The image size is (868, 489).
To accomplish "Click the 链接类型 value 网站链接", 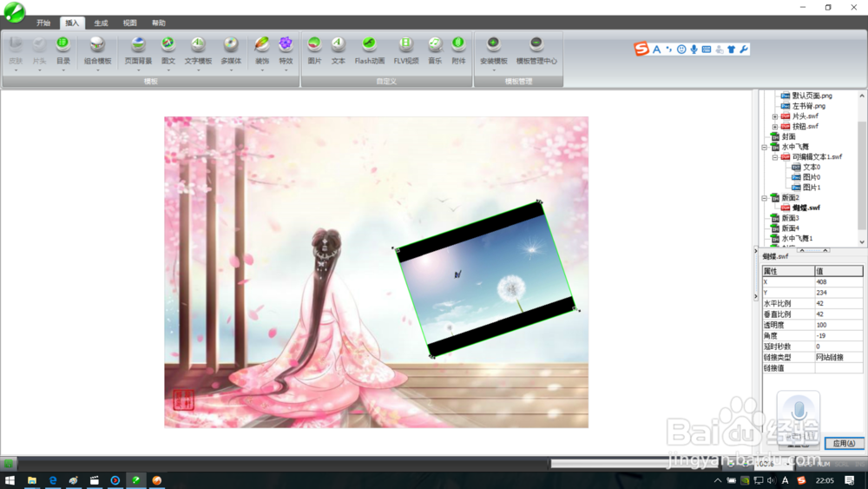I will 838,357.
